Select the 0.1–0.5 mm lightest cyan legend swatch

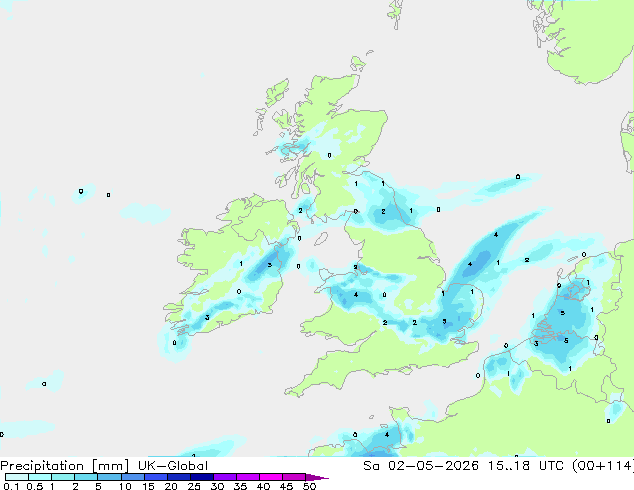(17, 477)
